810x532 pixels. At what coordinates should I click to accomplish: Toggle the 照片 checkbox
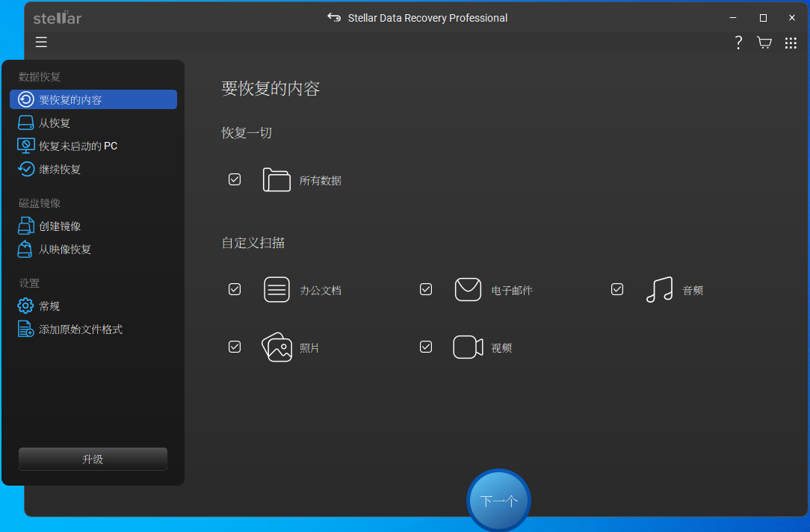[x=235, y=347]
